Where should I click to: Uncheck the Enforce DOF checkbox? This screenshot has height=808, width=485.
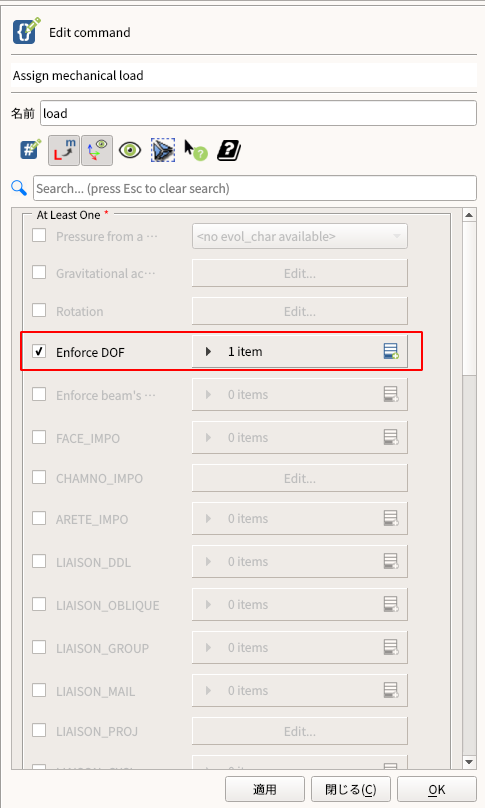point(39,351)
